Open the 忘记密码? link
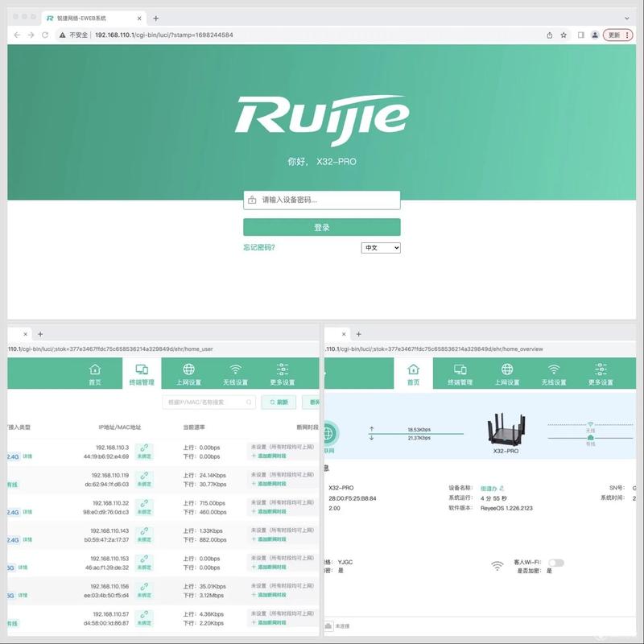Viewport: 644px width, 644px height. tap(258, 247)
